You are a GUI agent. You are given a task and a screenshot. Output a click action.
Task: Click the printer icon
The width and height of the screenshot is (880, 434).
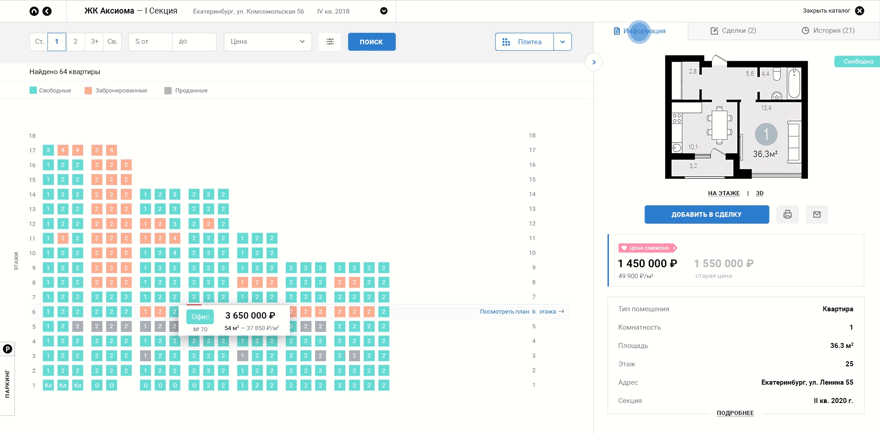(x=787, y=214)
